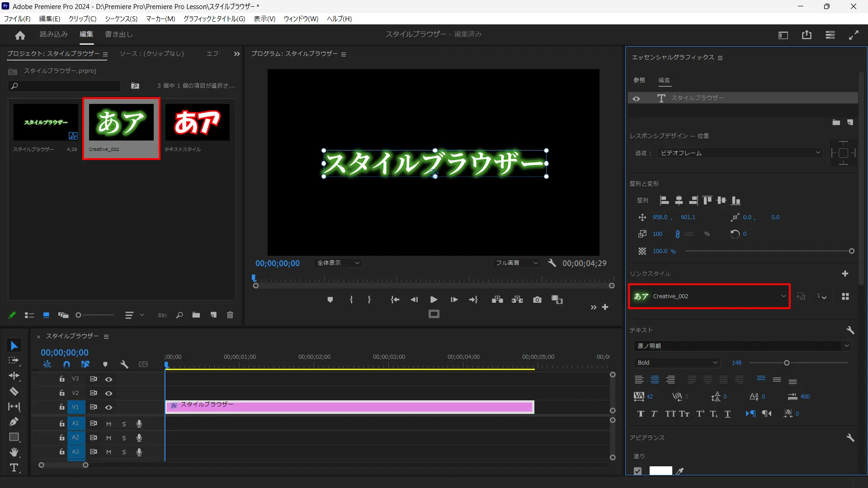Image resolution: width=868 pixels, height=488 pixels.
Task: Click the Play button
Action: tap(434, 300)
